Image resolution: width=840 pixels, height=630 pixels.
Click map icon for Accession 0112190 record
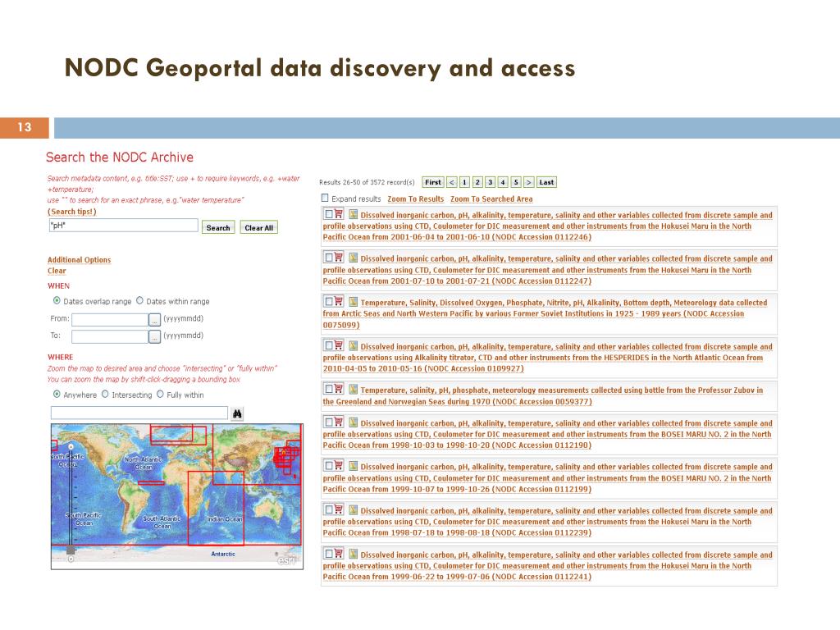(353, 422)
